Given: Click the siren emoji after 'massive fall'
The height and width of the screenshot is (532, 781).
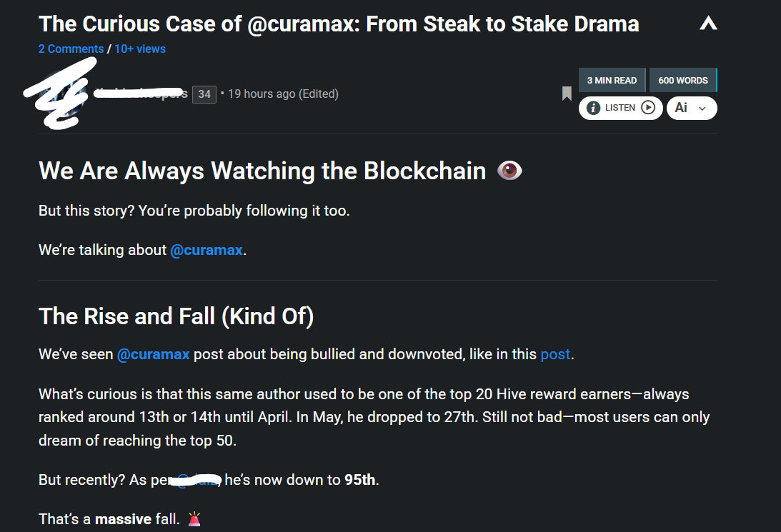Looking at the screenshot, I should (194, 519).
